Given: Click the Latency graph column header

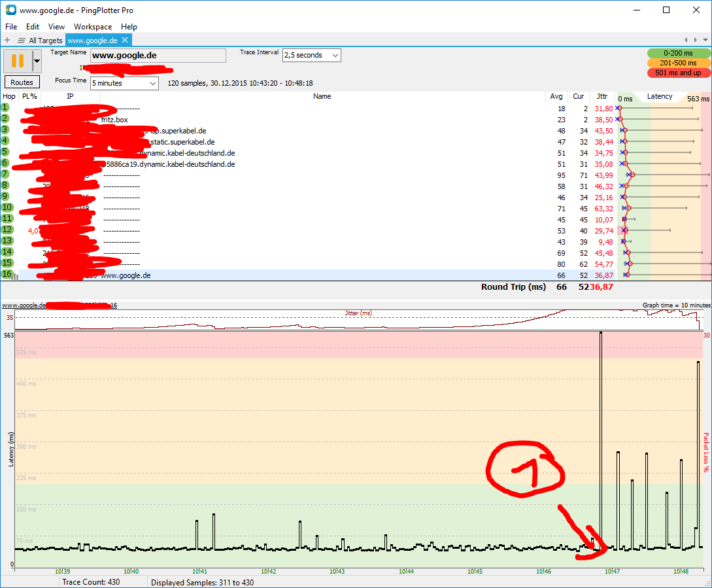Looking at the screenshot, I should [660, 96].
